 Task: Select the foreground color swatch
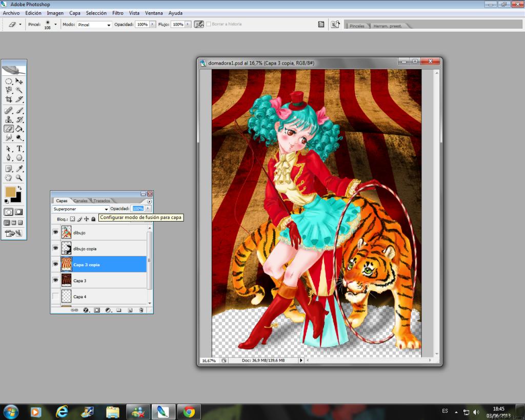click(x=10, y=192)
